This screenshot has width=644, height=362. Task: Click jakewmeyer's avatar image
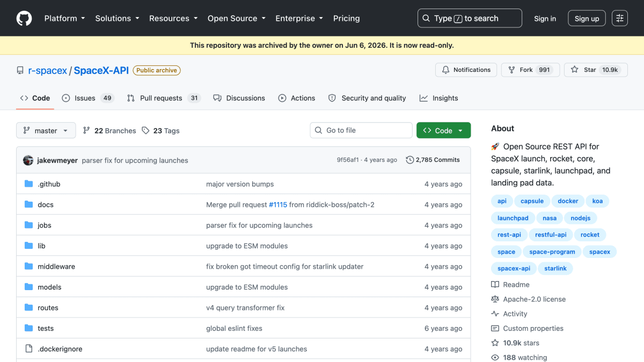[28, 160]
